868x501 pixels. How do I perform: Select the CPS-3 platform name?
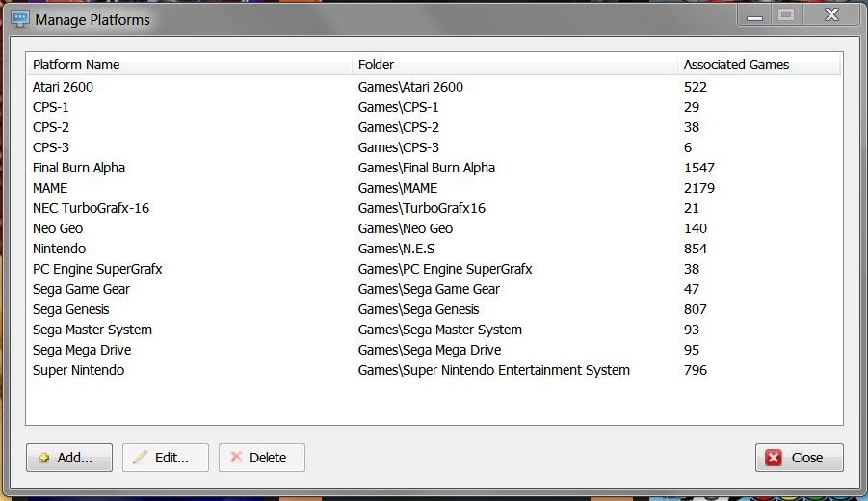pyautogui.click(x=51, y=147)
